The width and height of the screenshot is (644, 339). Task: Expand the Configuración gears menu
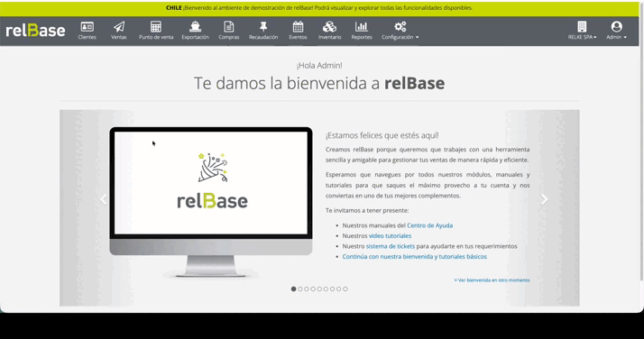click(400, 31)
